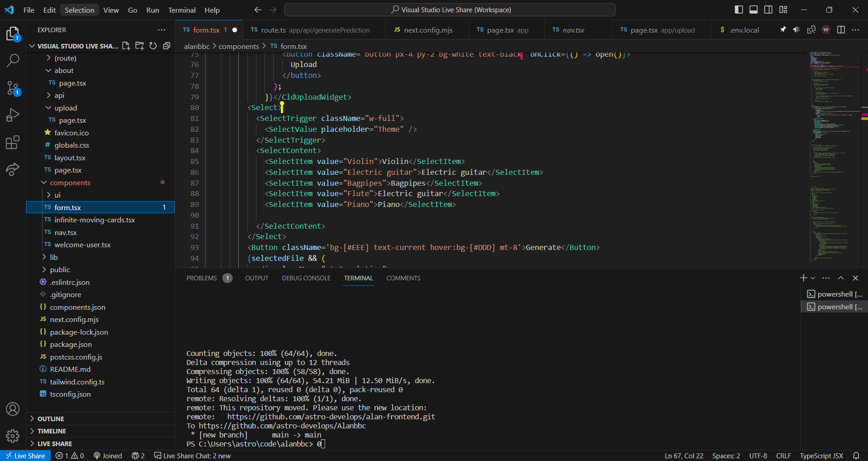
Task: Expand the OUTLINE section
Action: [51, 419]
